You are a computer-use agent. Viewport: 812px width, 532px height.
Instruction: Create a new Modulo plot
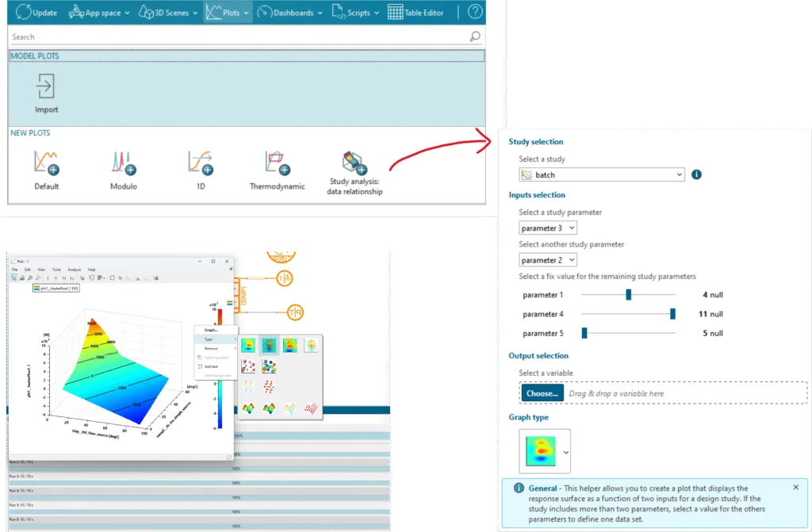[123, 163]
